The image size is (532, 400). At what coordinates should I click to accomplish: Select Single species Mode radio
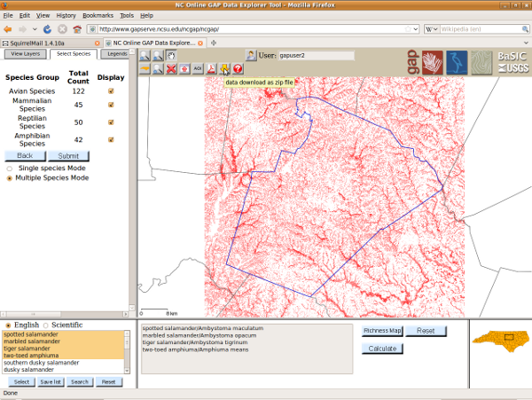point(10,169)
